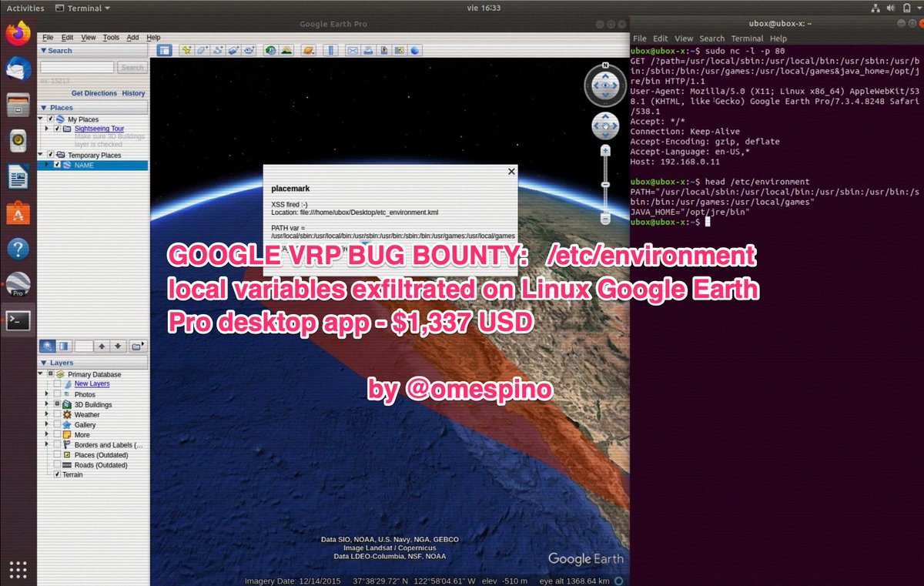Enable the Photos layer checkbox

coord(57,394)
